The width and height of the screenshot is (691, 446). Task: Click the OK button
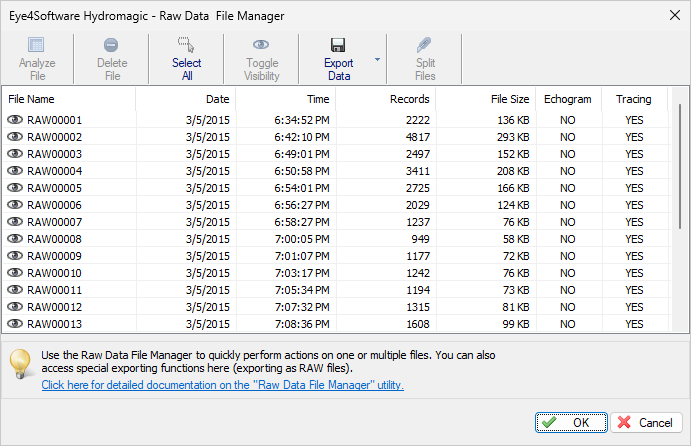(x=571, y=423)
